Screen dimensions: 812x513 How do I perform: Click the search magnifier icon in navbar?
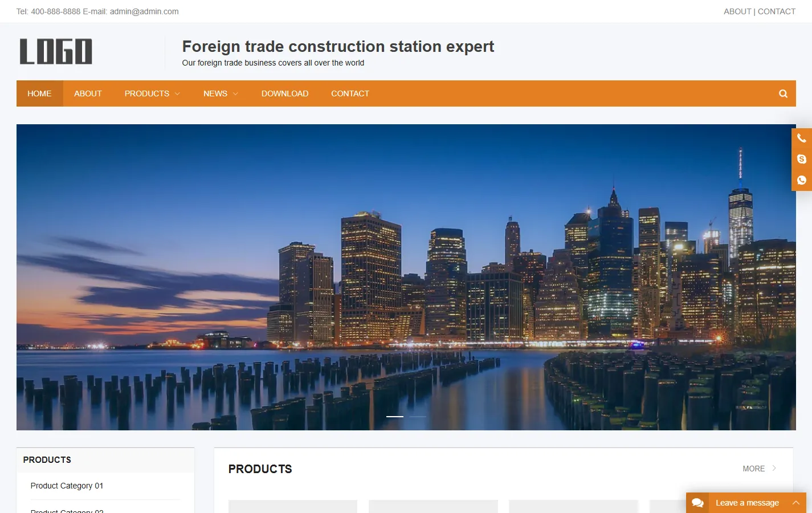784,93
